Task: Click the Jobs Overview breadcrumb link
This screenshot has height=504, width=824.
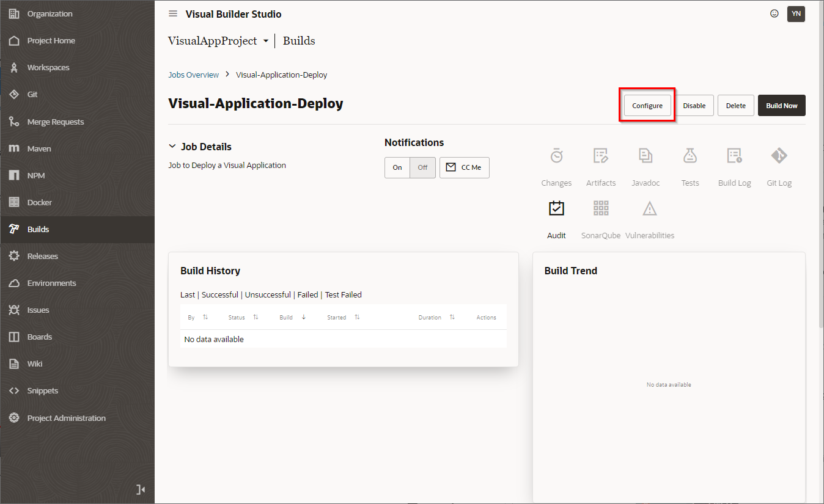Action: tap(193, 75)
